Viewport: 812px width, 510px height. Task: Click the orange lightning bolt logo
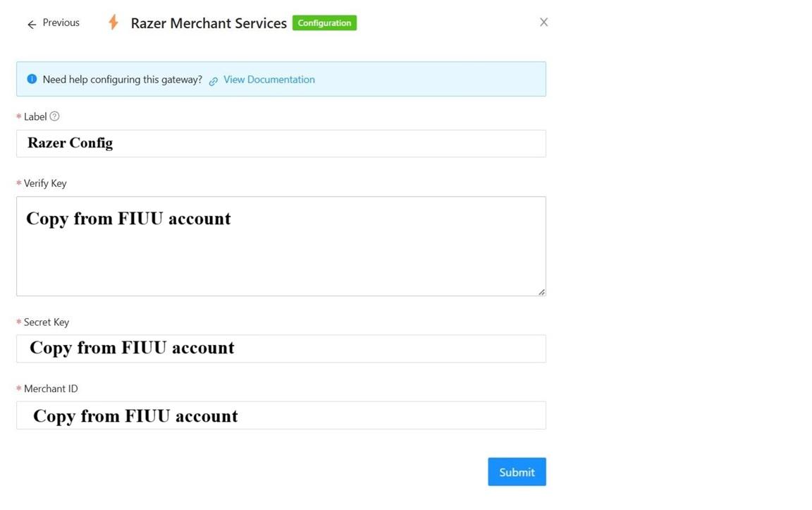click(113, 23)
